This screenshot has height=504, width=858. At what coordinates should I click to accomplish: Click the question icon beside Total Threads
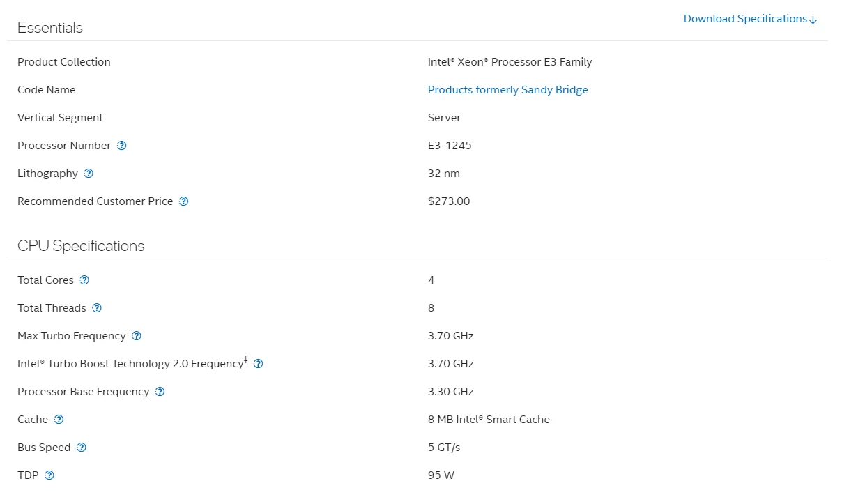[97, 308]
